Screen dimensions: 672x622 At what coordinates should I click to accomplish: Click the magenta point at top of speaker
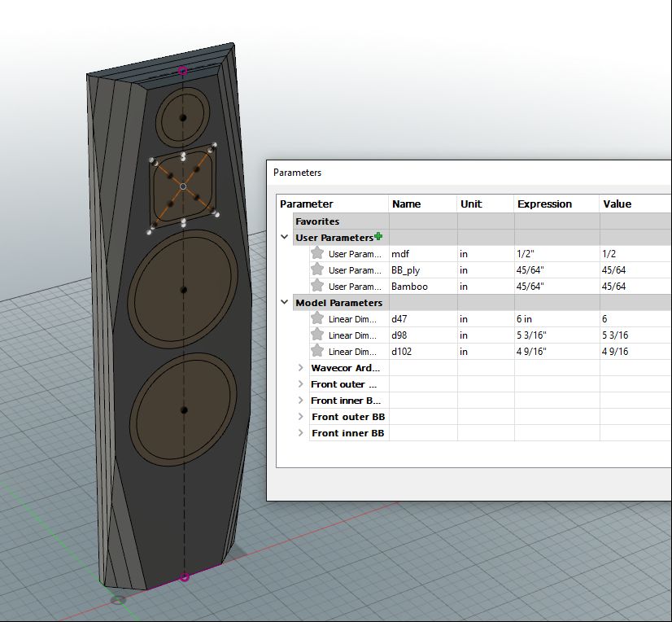pos(183,71)
